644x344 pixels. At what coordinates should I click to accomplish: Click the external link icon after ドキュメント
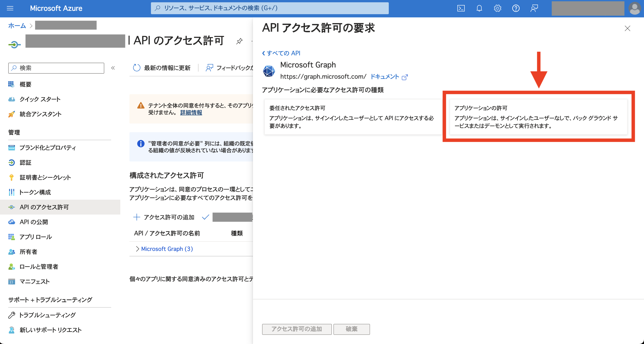click(x=405, y=77)
